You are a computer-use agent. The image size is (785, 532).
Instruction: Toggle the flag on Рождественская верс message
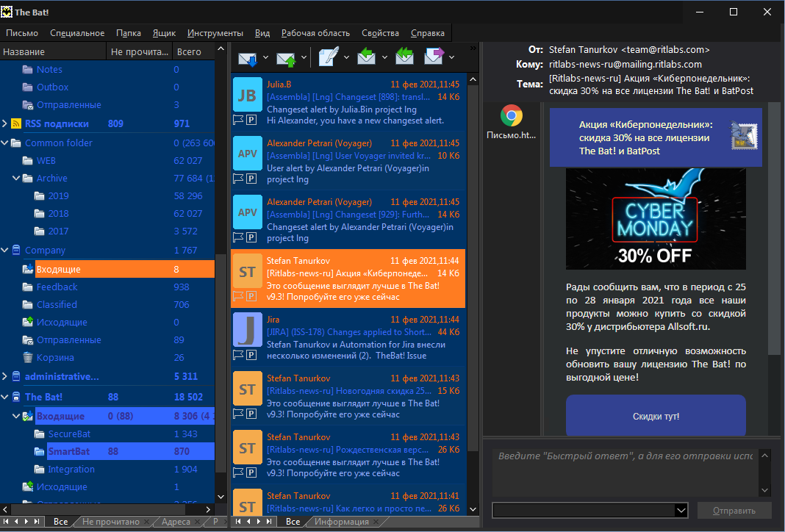click(x=238, y=472)
